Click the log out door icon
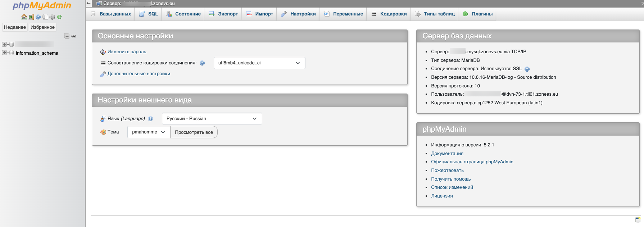Image resolution: width=644 pixels, height=227 pixels. tap(31, 17)
